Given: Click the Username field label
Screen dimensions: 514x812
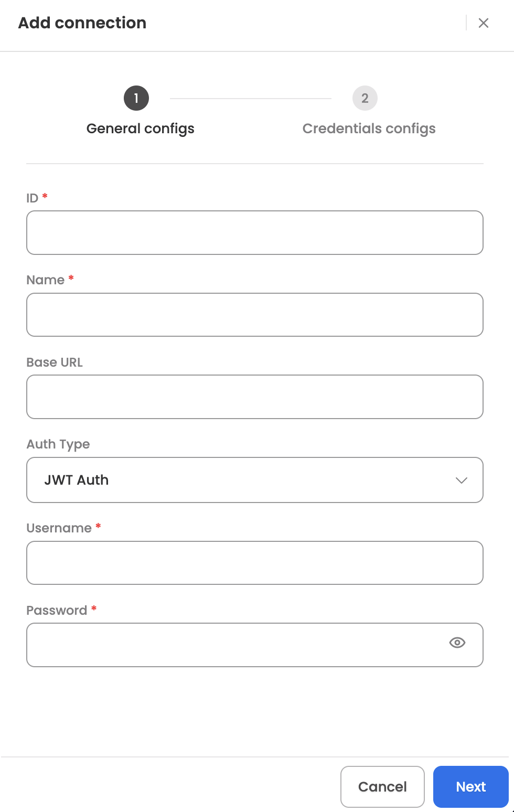Looking at the screenshot, I should pyautogui.click(x=59, y=528).
